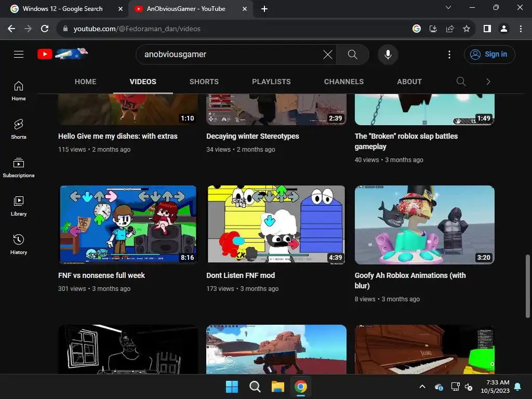Click The Broken roblox slap battles title
The image size is (532, 399).
(406, 141)
